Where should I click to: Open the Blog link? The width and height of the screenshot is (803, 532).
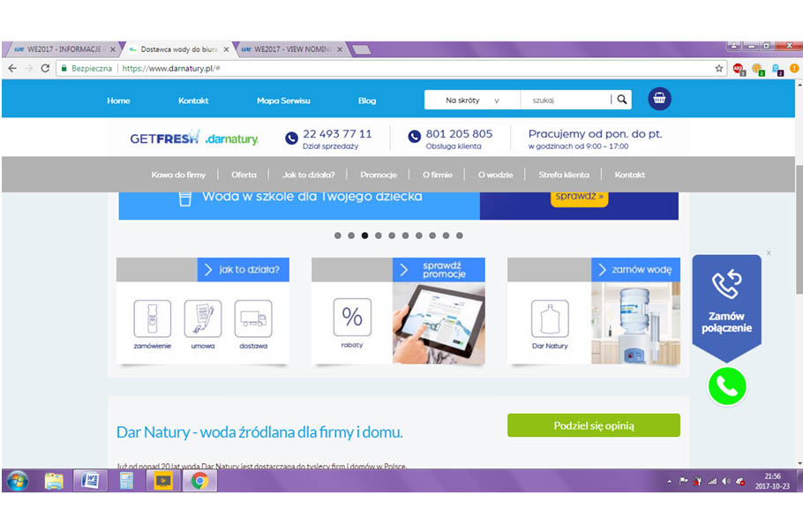(367, 101)
